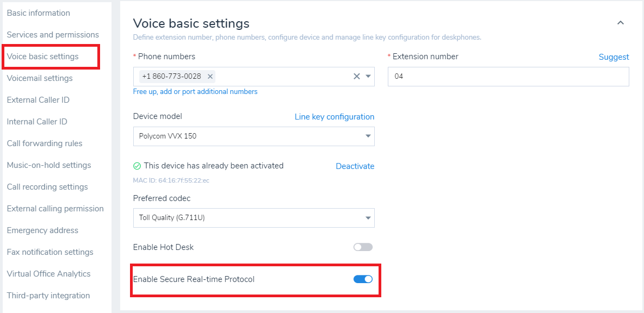Open Music-on-hold settings in sidebar

pyautogui.click(x=49, y=165)
